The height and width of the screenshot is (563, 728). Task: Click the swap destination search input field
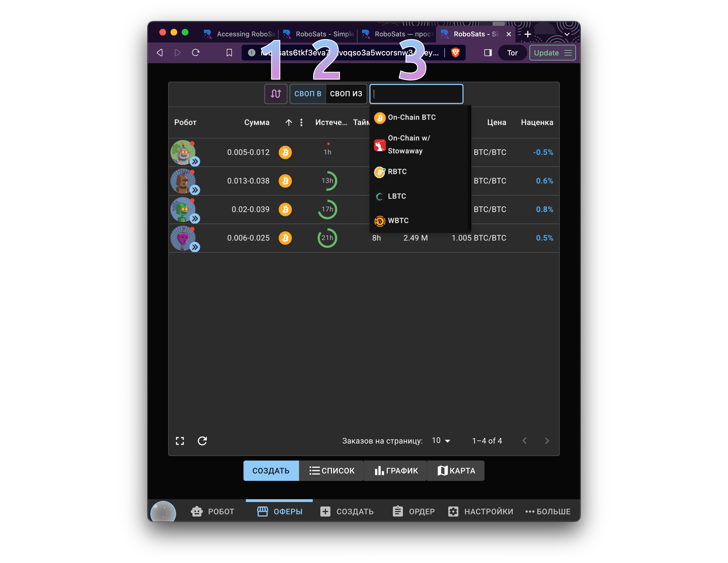coord(416,94)
